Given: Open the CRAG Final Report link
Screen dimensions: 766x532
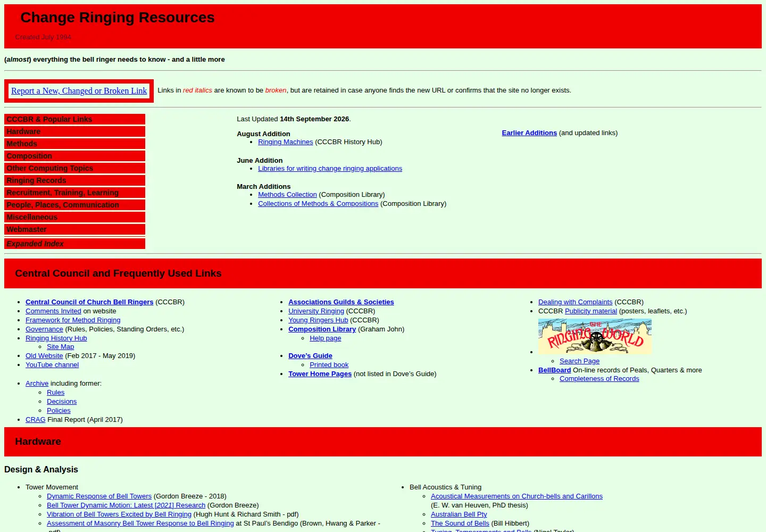Looking at the screenshot, I should pyautogui.click(x=35, y=420).
